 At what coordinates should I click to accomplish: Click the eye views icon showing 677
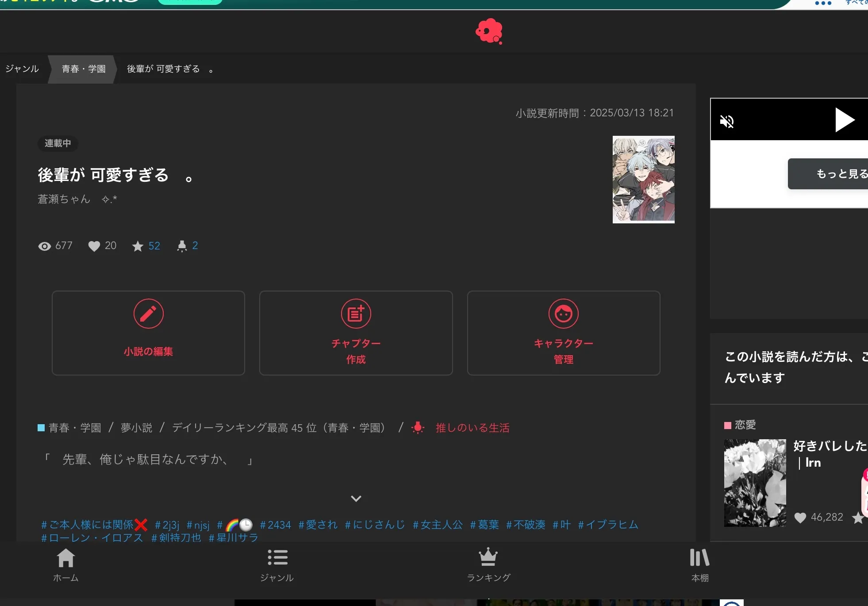coord(45,246)
